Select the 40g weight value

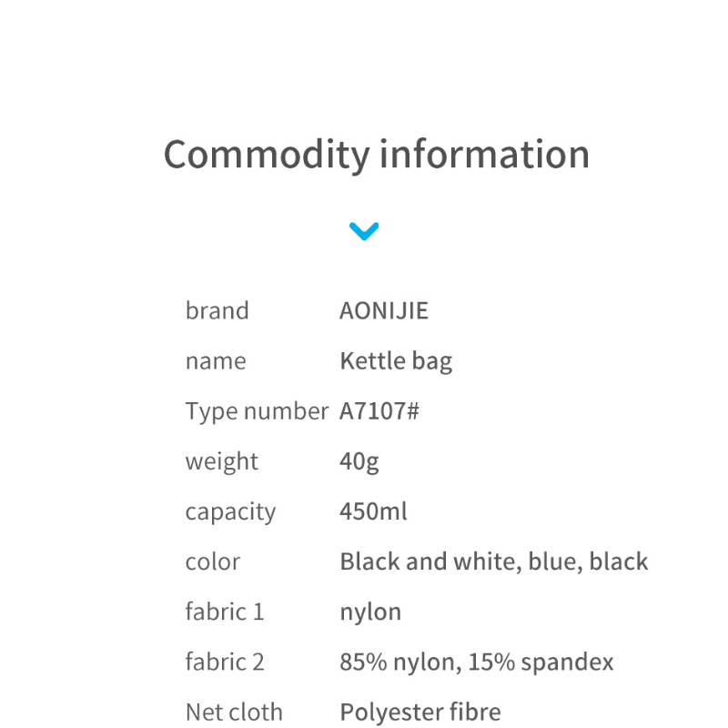click(x=359, y=462)
